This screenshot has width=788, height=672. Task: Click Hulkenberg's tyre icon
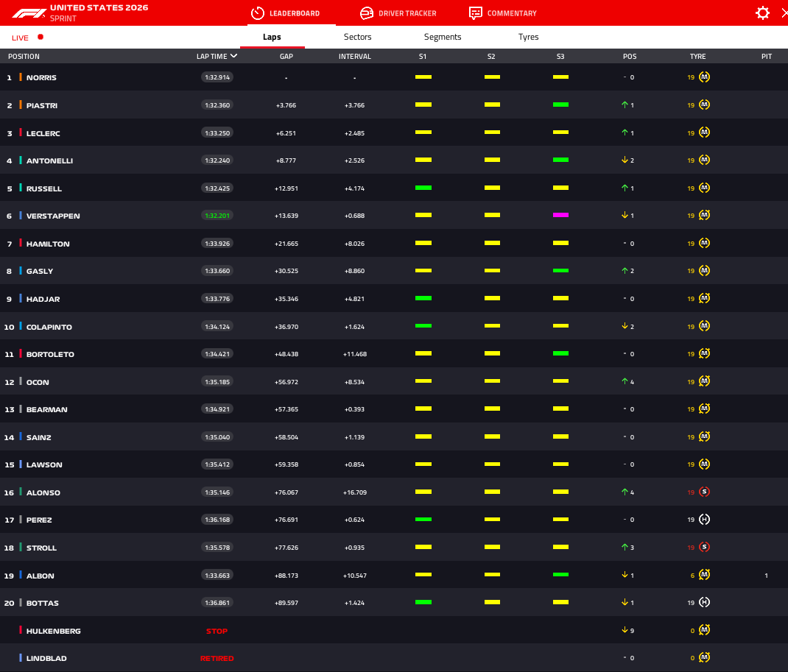(704, 630)
